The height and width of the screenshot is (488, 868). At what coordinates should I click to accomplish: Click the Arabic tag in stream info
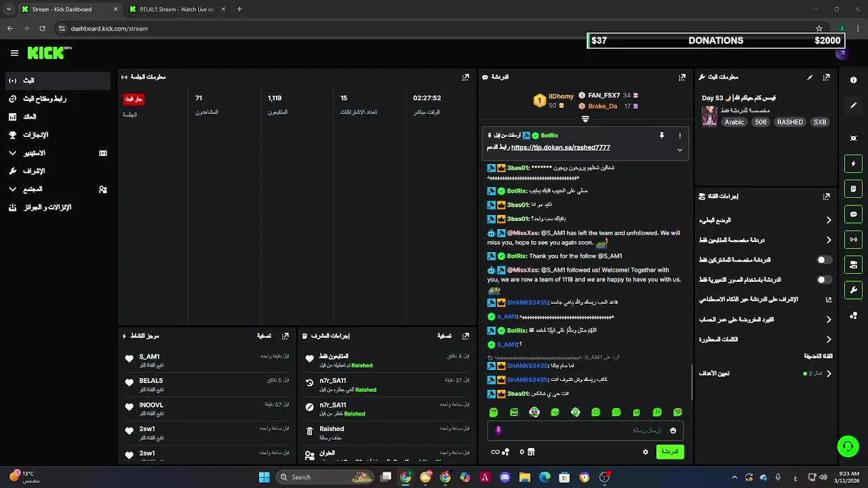coord(734,123)
